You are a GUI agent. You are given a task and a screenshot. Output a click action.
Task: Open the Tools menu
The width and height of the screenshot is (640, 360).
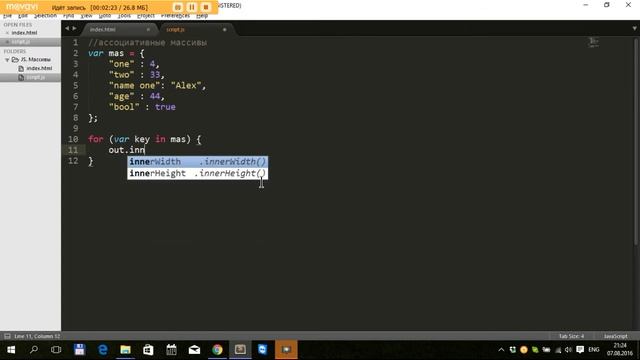coord(124,16)
